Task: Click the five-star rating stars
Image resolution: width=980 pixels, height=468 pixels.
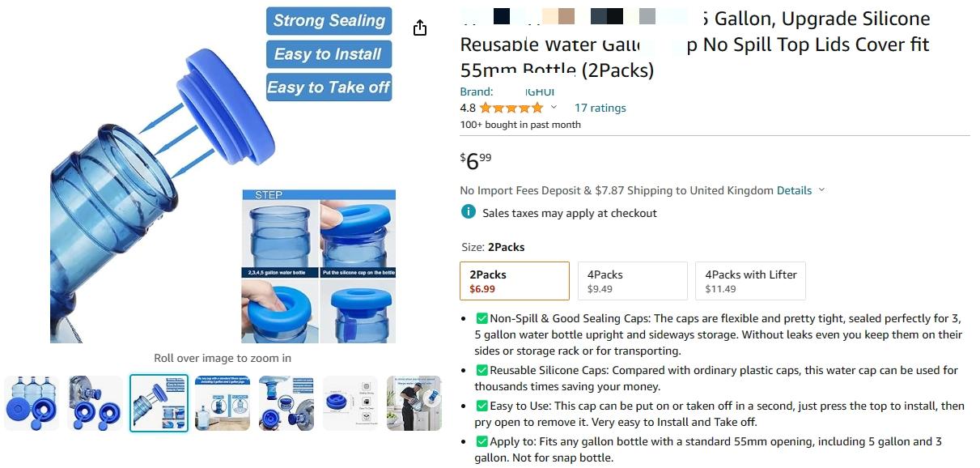Action: [511, 108]
